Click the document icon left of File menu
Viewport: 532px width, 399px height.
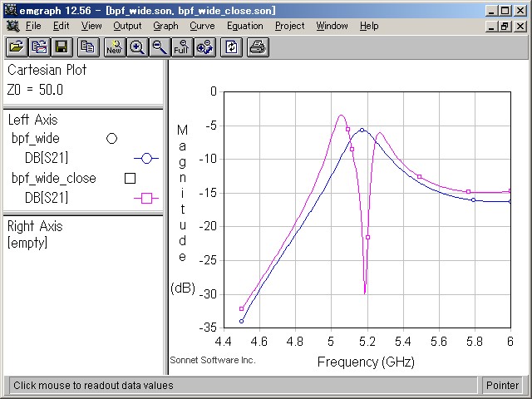pos(13,26)
